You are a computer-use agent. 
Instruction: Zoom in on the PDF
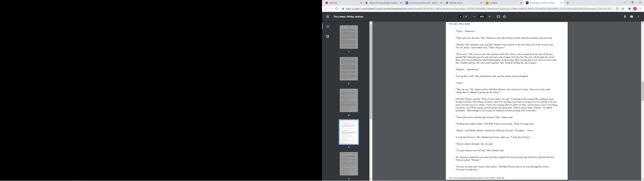coord(490,17)
